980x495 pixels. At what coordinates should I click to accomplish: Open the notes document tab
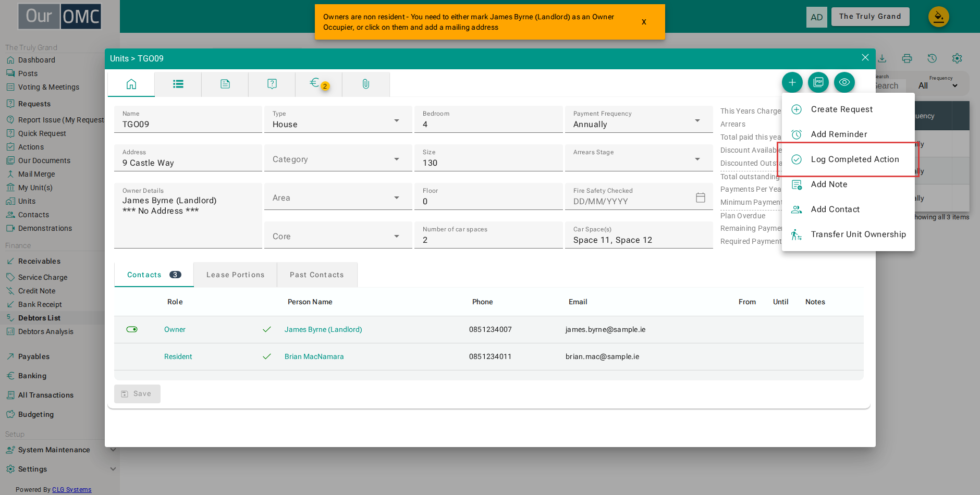click(225, 84)
